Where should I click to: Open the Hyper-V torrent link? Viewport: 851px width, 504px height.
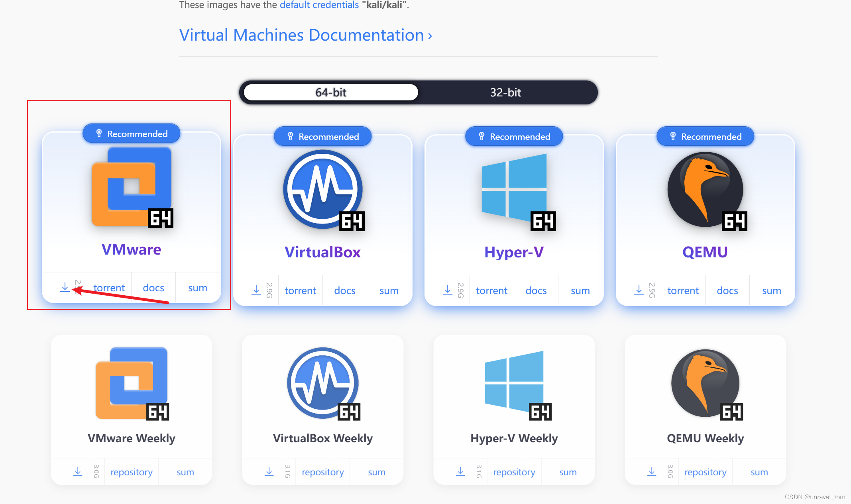pyautogui.click(x=491, y=290)
